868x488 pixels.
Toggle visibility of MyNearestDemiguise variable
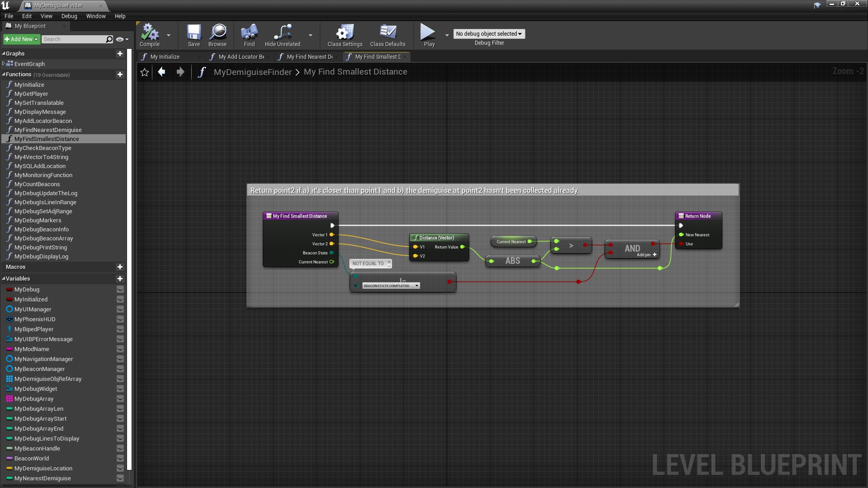120,479
